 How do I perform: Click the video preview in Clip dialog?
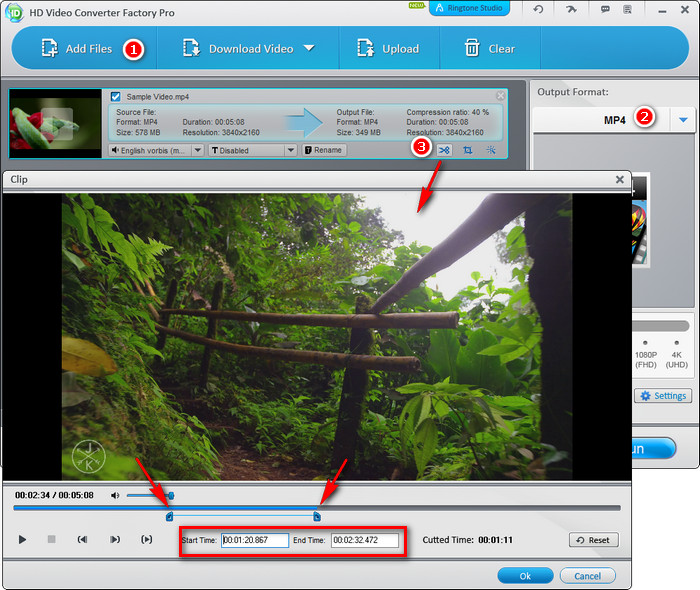(x=317, y=337)
